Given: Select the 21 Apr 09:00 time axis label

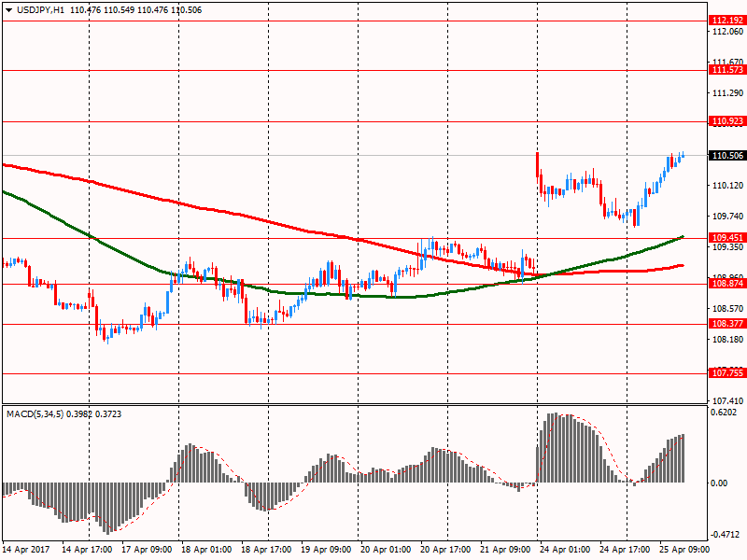Looking at the screenshot, I should (x=505, y=550).
